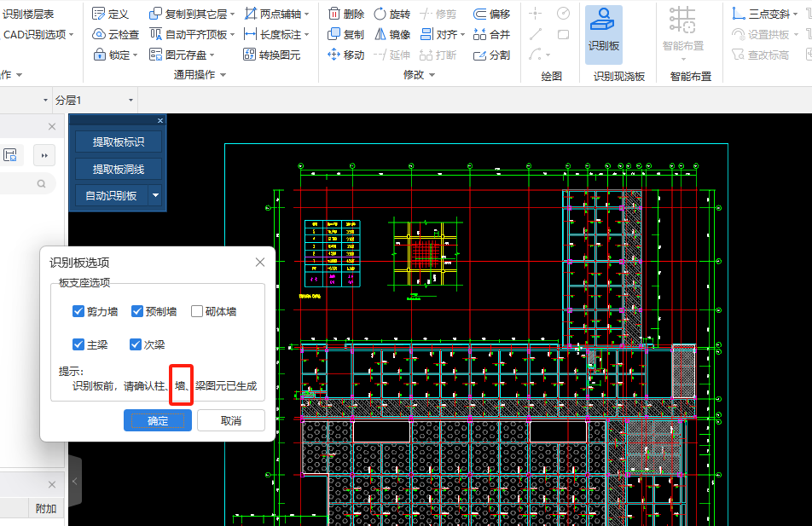Click the yellow detail drawing in canvas
Screen dimensions: 812x526
pos(426,254)
